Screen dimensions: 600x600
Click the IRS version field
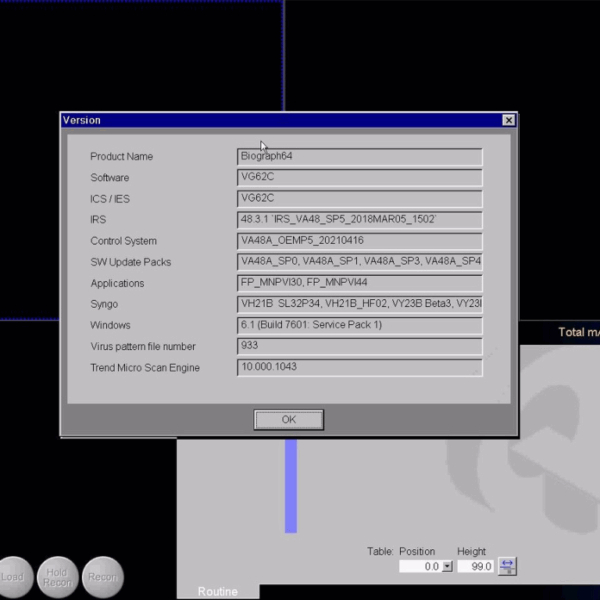[359, 219]
